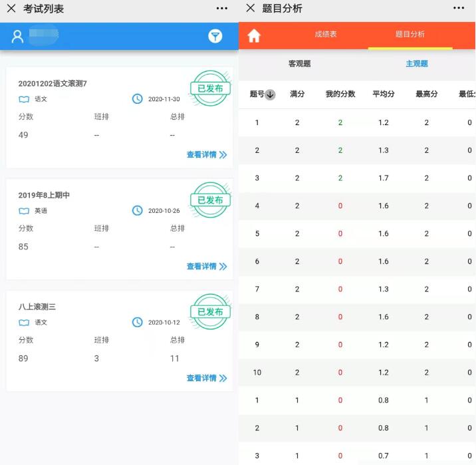Image resolution: width=476 pixels, height=465 pixels.
Task: Open the three-dot menu beside 题目分析
Action: coord(459,8)
